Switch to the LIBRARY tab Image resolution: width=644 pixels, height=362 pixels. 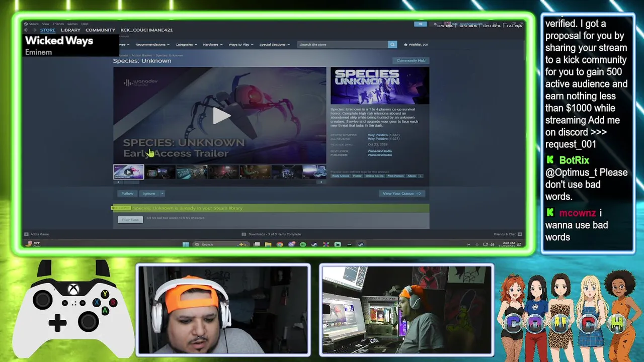(70, 30)
